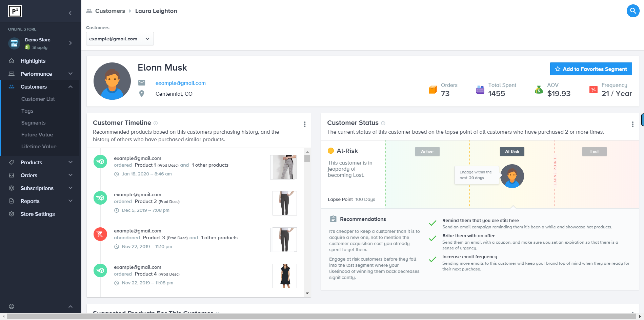
Task: Click the Performance sidebar icon
Action: pos(11,74)
